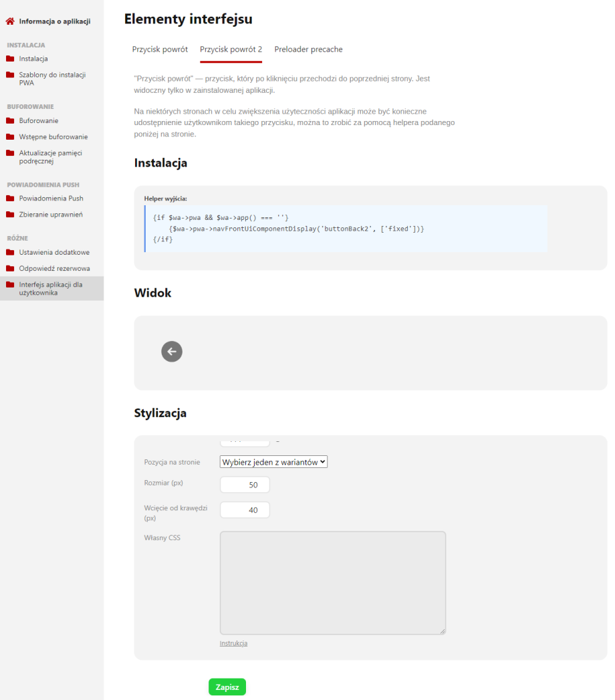Switch to the Preloader precache tab

(308, 49)
